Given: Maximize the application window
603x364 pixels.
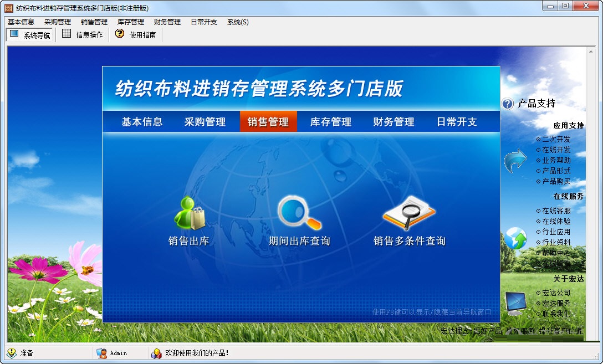Looking at the screenshot, I should pos(565,6).
